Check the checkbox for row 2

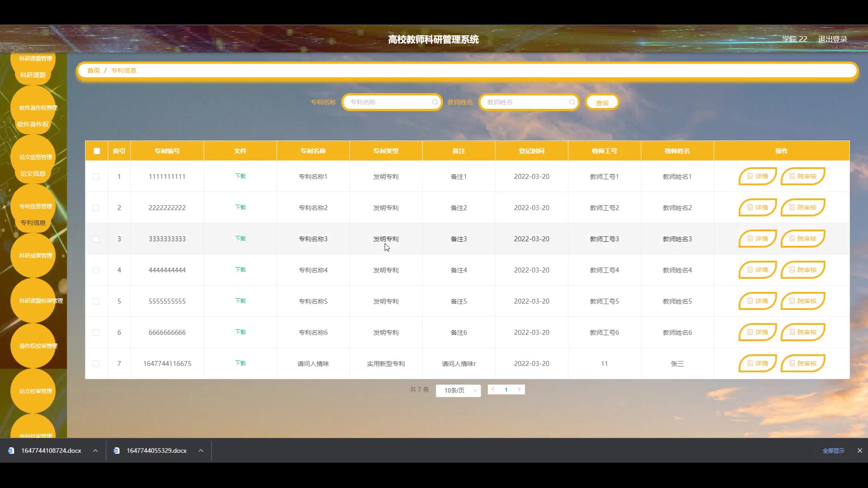(x=96, y=208)
